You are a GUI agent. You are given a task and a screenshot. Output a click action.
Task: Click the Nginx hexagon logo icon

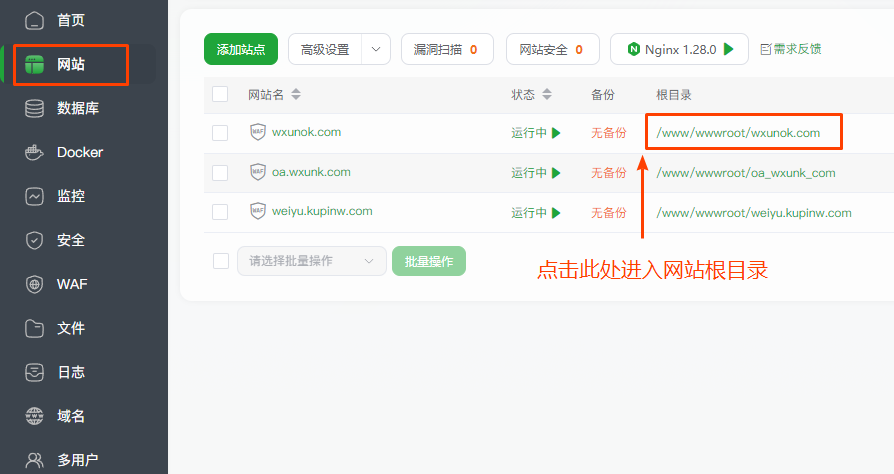pyautogui.click(x=633, y=49)
